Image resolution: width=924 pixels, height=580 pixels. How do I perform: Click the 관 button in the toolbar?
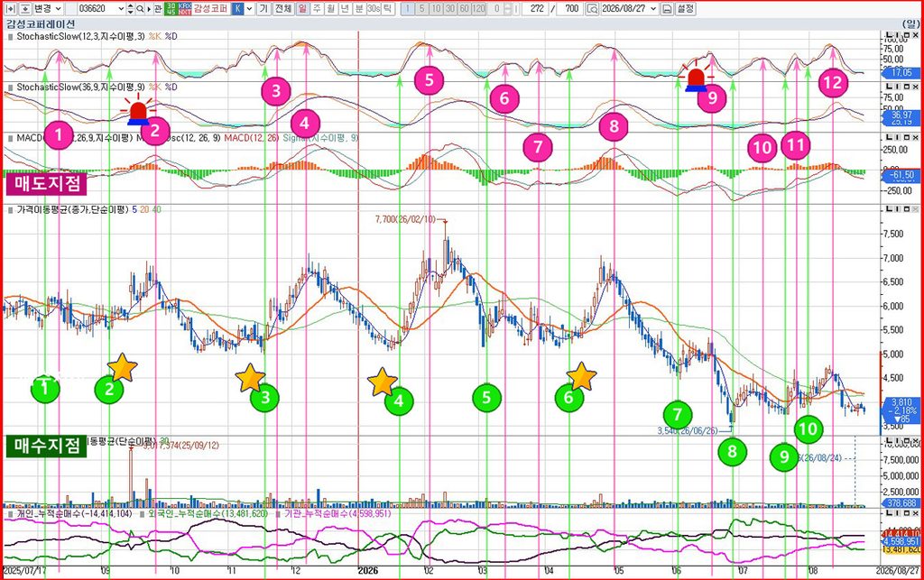pyautogui.click(x=158, y=9)
